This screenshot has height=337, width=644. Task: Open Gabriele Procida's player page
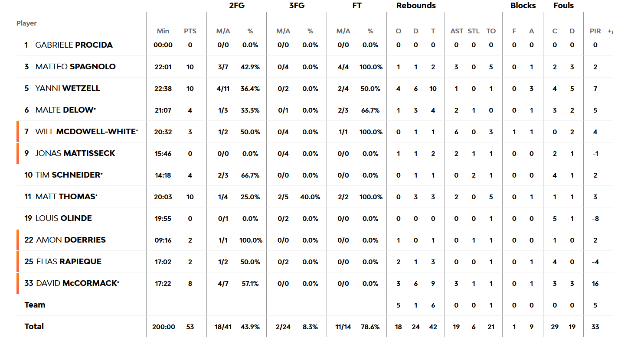click(x=74, y=45)
